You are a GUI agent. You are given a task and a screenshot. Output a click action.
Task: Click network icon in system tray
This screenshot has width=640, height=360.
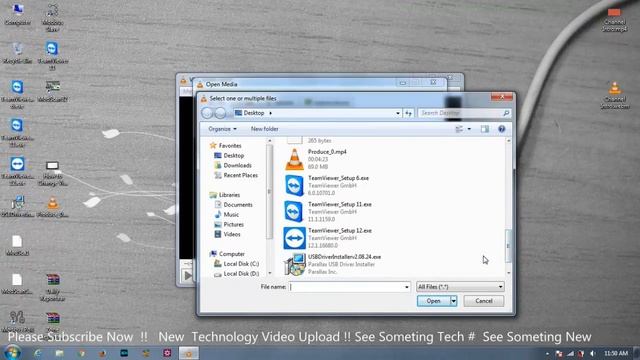pos(570,353)
